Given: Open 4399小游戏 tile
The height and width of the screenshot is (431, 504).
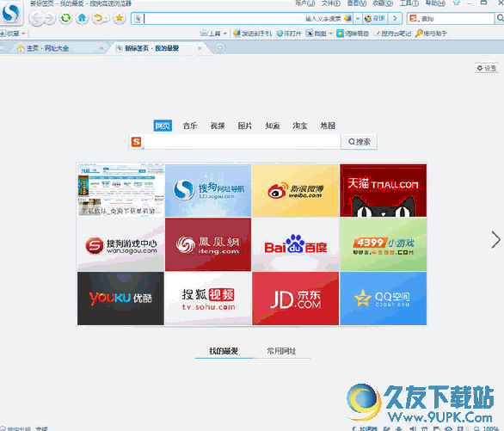Looking at the screenshot, I should coord(383,244).
